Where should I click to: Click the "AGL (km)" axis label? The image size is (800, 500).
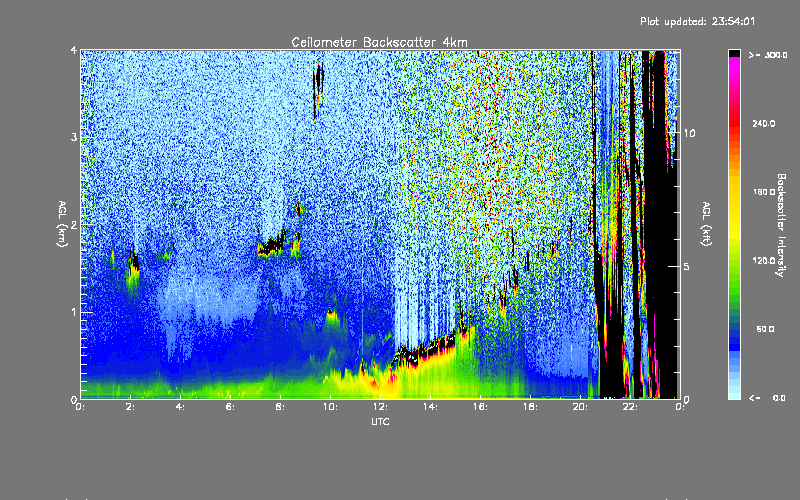click(62, 224)
